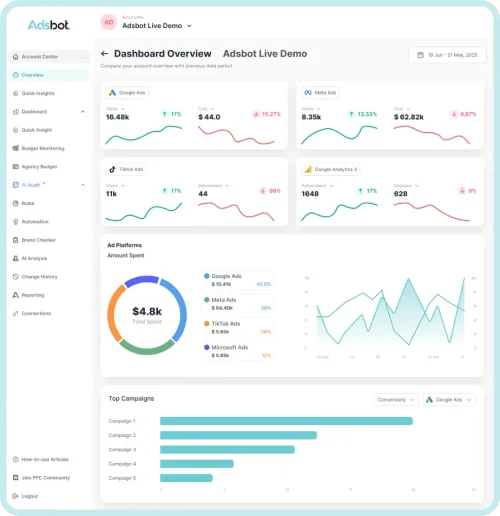Click the Overview sidebar icon

[15, 75]
